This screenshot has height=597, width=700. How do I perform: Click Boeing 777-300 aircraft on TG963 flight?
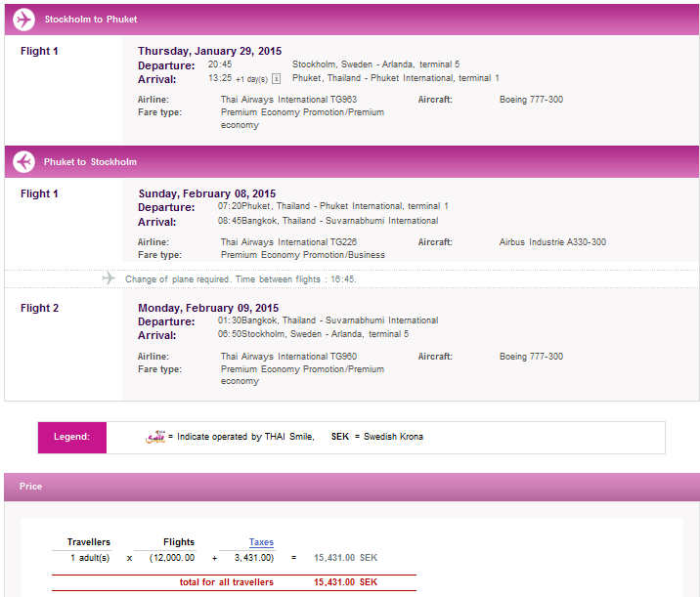(x=531, y=100)
